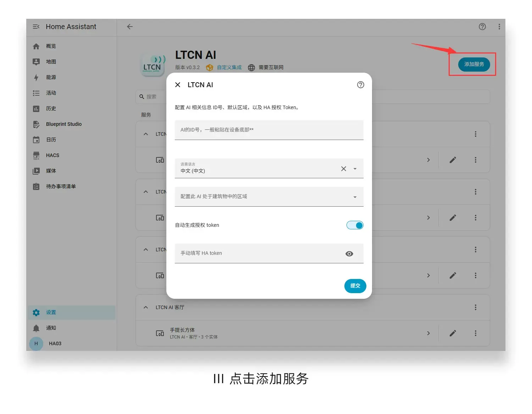
Task: Open menu dots for LTCN AI 客厅 header
Action: [x=476, y=307]
